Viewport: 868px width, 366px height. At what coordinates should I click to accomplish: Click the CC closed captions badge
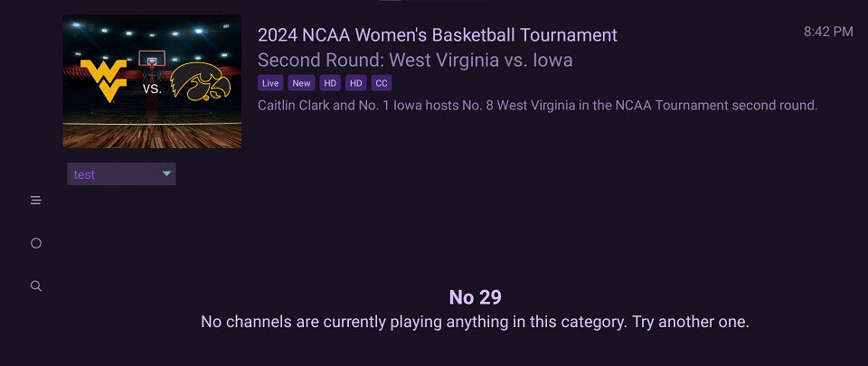[382, 83]
